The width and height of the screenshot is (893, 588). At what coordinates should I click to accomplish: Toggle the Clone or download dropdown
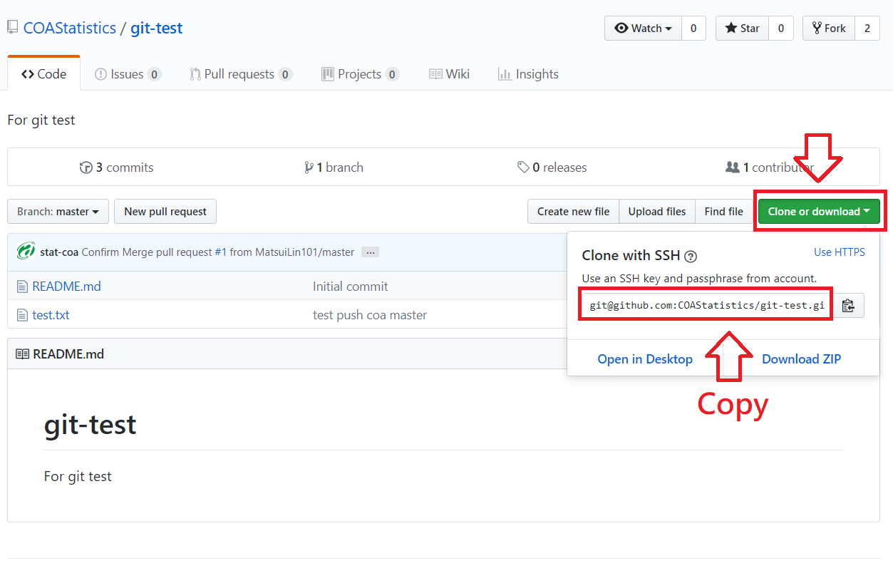pyautogui.click(x=819, y=212)
